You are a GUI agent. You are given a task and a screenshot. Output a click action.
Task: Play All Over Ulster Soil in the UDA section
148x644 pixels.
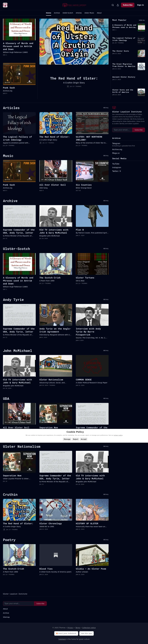point(19,413)
